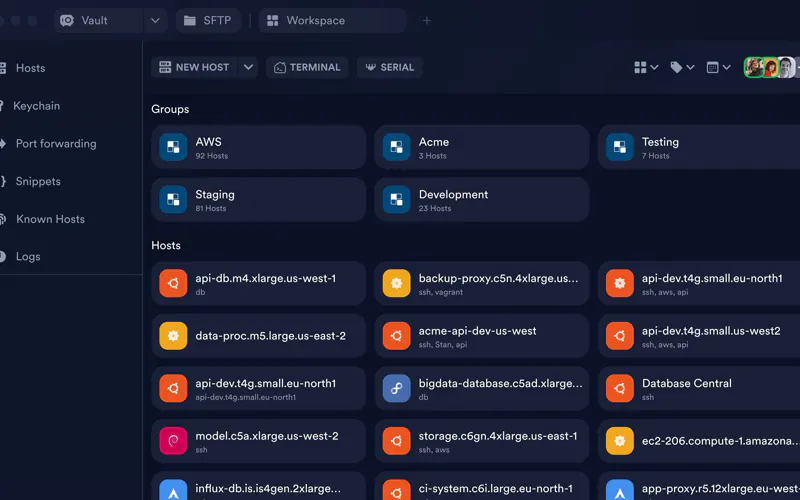Click api-dev.t4g.small.us-west2 host icon
Screen dimensions: 800x500
620,336
